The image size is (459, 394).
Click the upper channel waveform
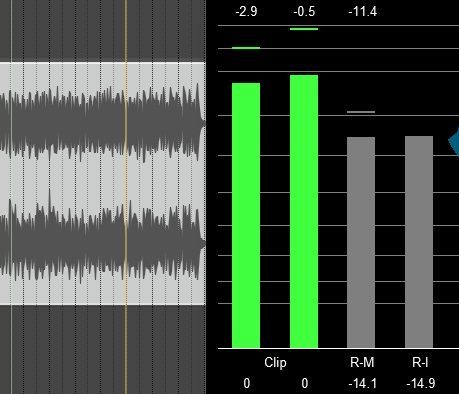103,123
